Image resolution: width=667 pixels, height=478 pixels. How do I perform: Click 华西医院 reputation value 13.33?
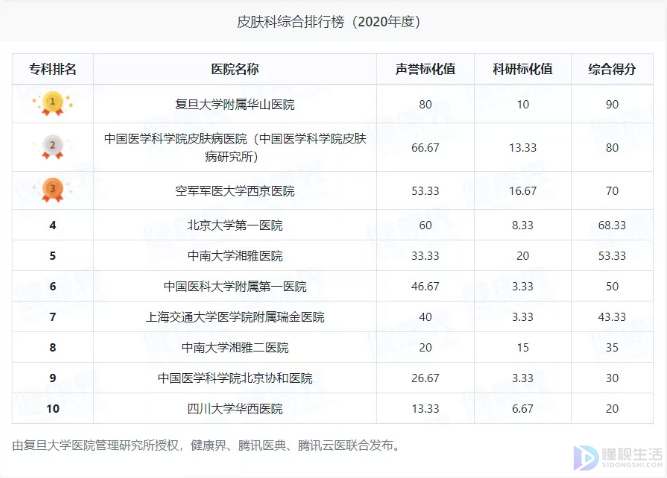click(x=425, y=409)
